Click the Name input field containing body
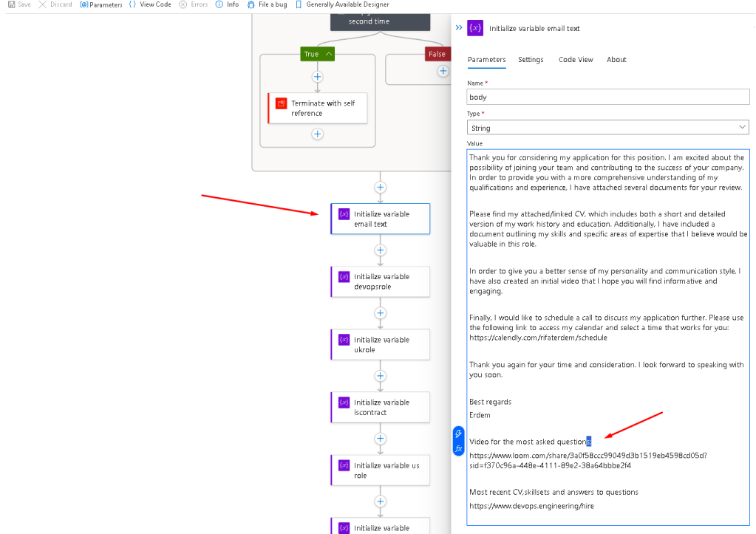The width and height of the screenshot is (756, 534). (x=608, y=97)
